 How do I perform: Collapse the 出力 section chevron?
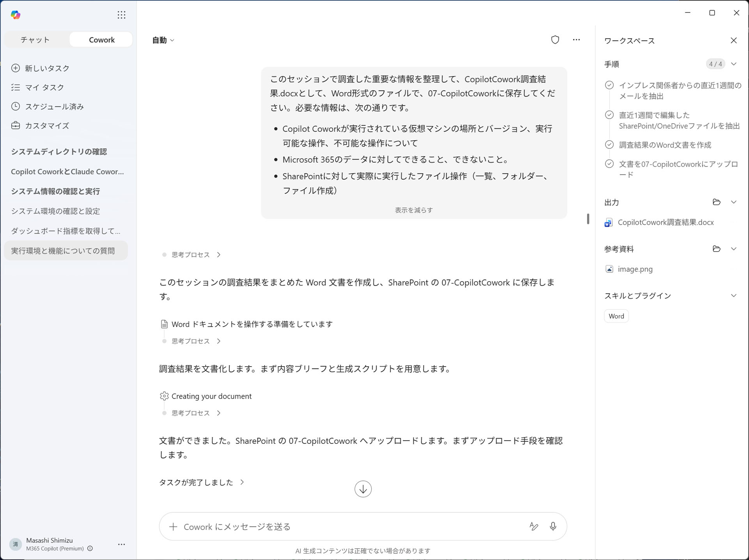pyautogui.click(x=733, y=202)
